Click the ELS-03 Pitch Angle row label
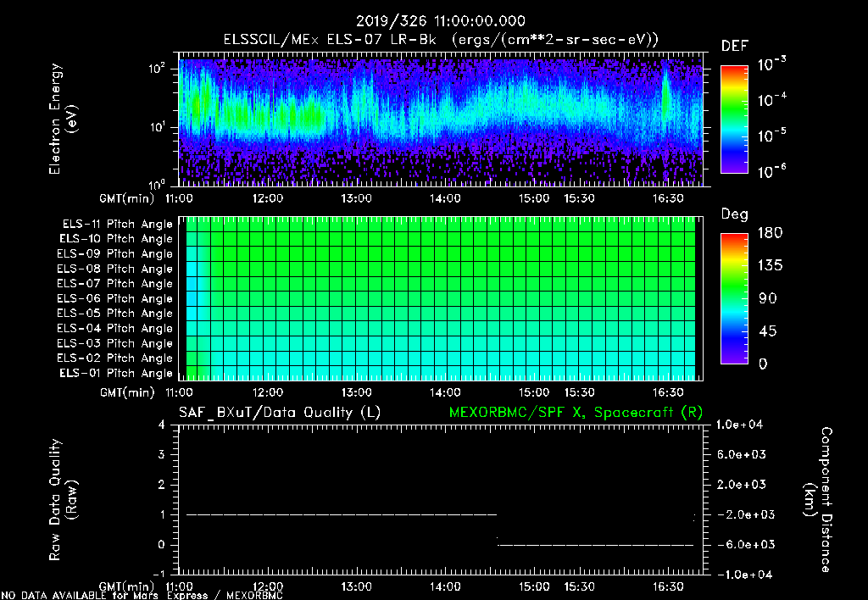The height and width of the screenshot is (600, 868). click(x=115, y=343)
